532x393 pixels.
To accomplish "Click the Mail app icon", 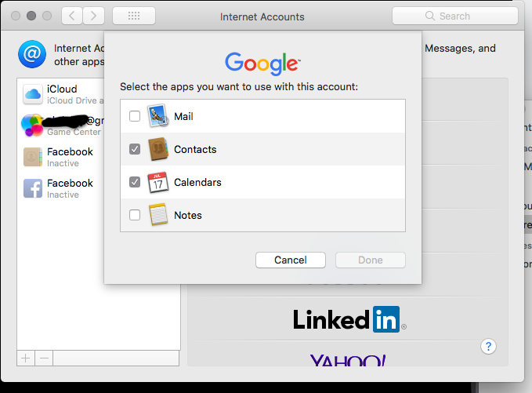I will pyautogui.click(x=157, y=116).
